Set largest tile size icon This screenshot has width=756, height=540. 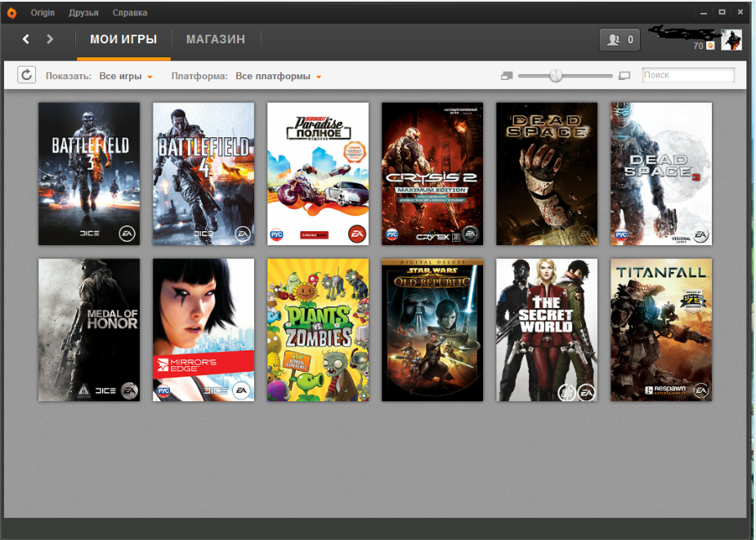coord(624,76)
